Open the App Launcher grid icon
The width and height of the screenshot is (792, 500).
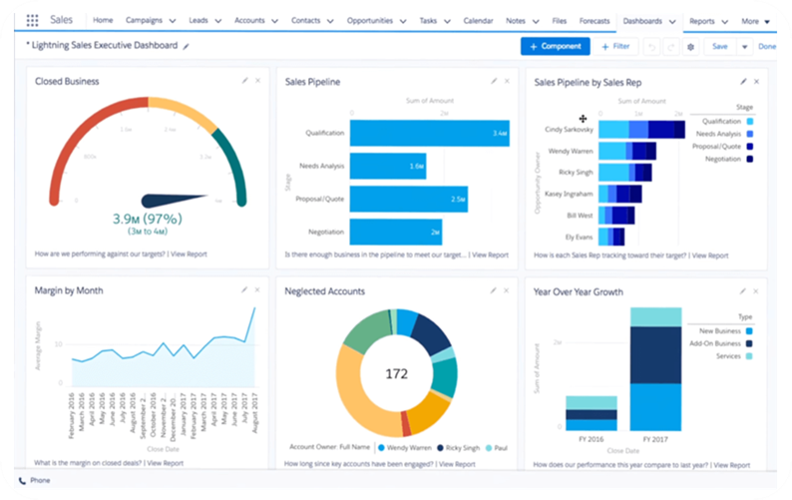coord(32,20)
